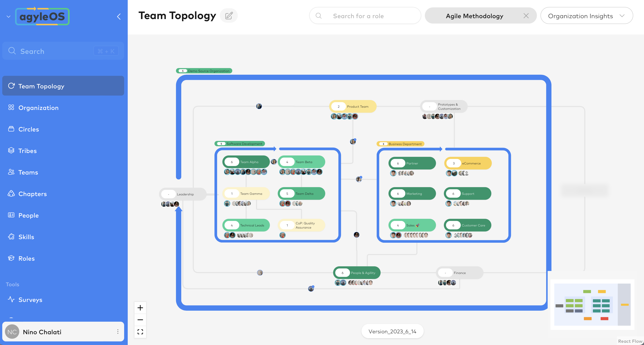
Task: Click the People & Agility team node
Action: click(x=357, y=273)
